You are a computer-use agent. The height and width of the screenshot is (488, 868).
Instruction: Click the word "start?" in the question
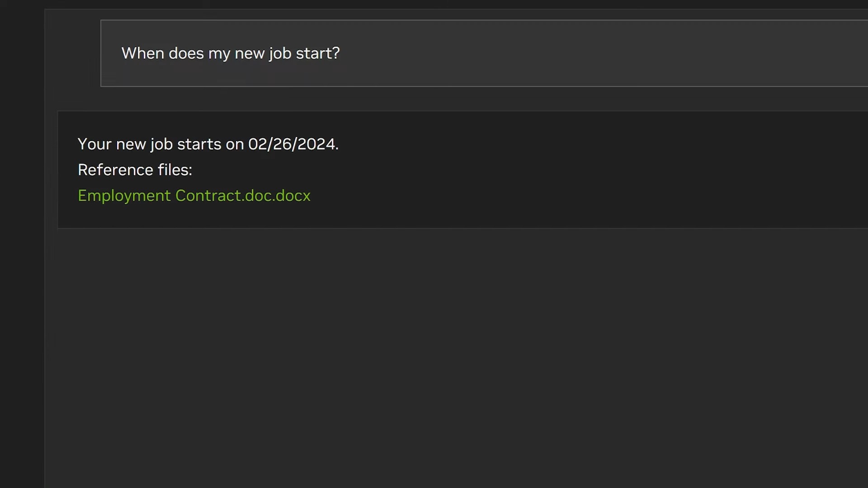(x=317, y=53)
